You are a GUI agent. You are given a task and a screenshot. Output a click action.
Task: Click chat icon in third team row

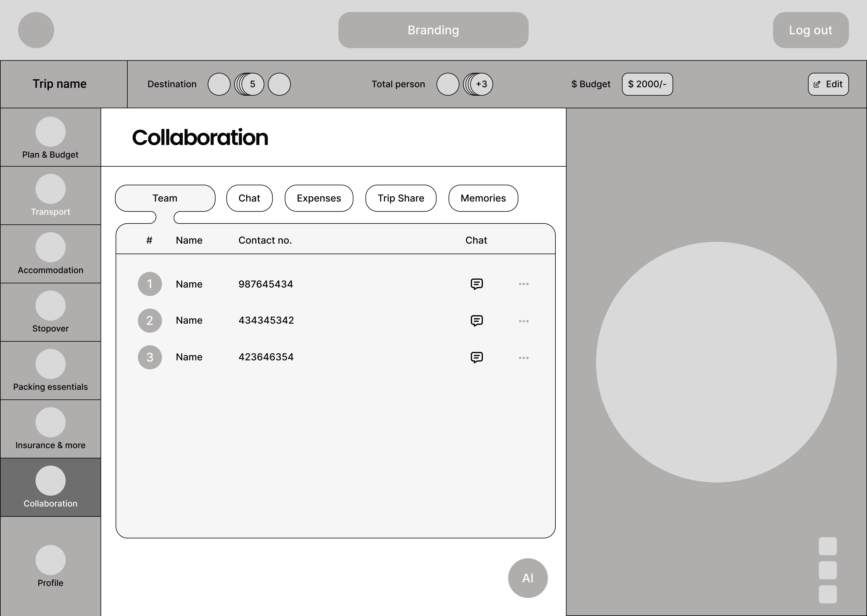[476, 357]
